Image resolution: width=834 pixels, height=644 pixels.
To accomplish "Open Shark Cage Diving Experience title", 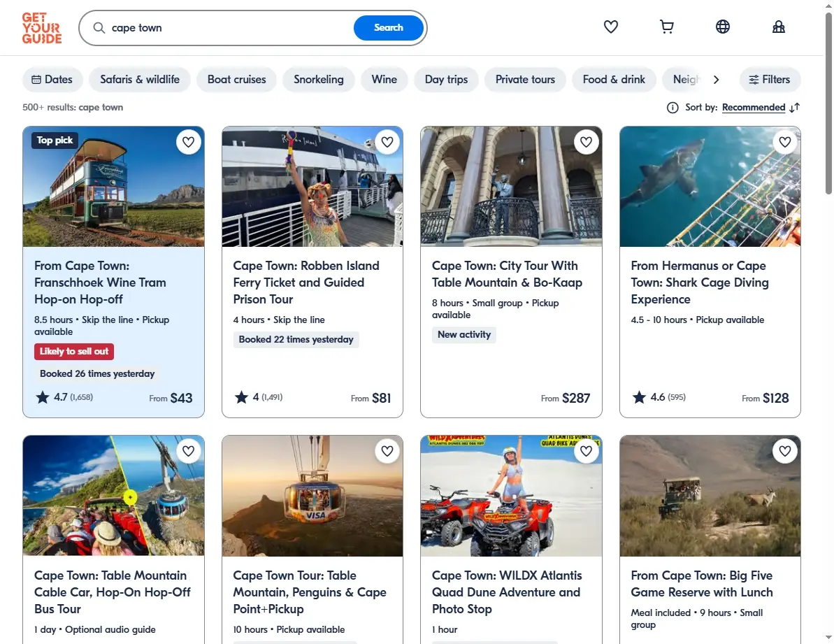I will [700, 282].
